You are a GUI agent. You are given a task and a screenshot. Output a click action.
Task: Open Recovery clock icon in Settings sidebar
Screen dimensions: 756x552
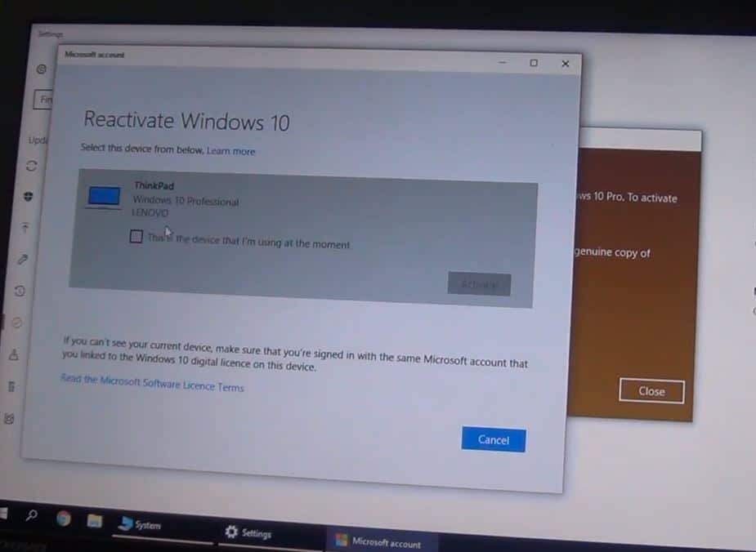click(20, 291)
